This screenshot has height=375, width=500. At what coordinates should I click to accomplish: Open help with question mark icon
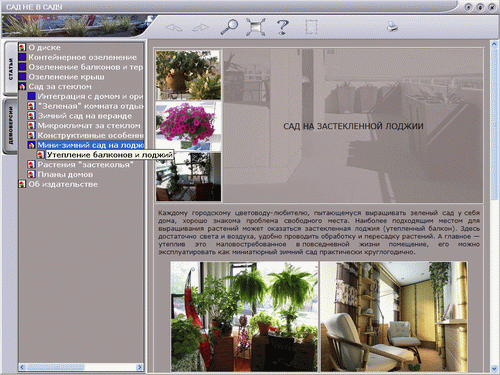282,27
